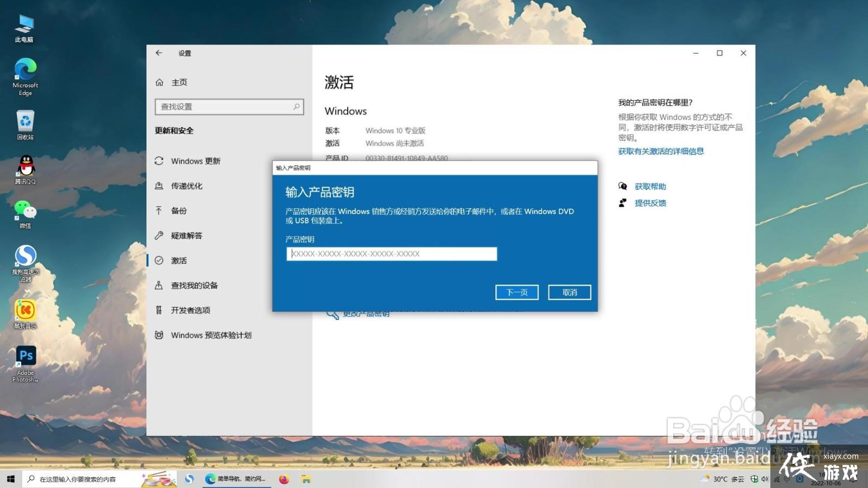Switch to 简单导航 Edge taskbar window
868x488 pixels.
[x=236, y=479]
